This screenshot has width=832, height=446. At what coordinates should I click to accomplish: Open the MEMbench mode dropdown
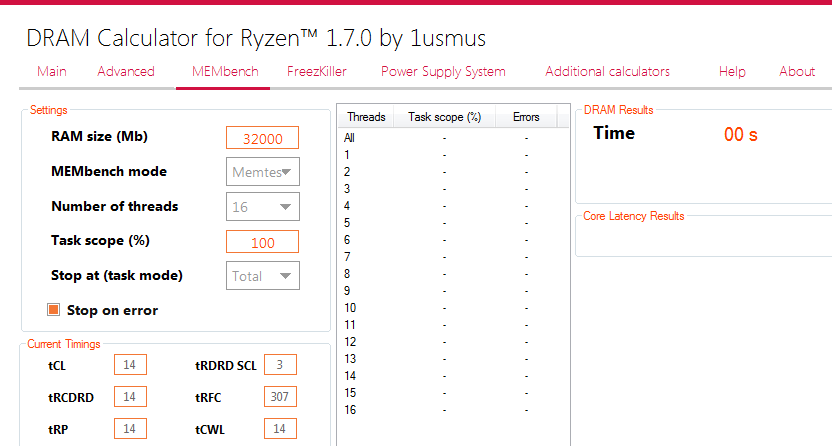263,171
